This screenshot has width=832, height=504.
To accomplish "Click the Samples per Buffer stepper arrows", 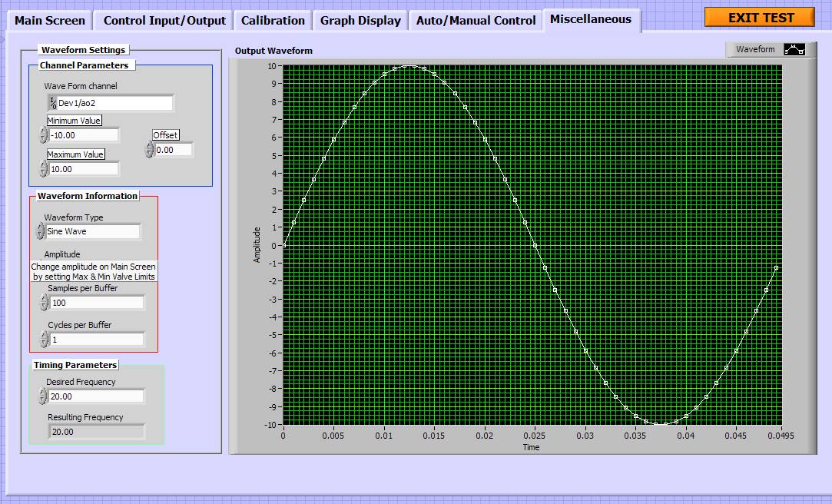I will pyautogui.click(x=45, y=303).
